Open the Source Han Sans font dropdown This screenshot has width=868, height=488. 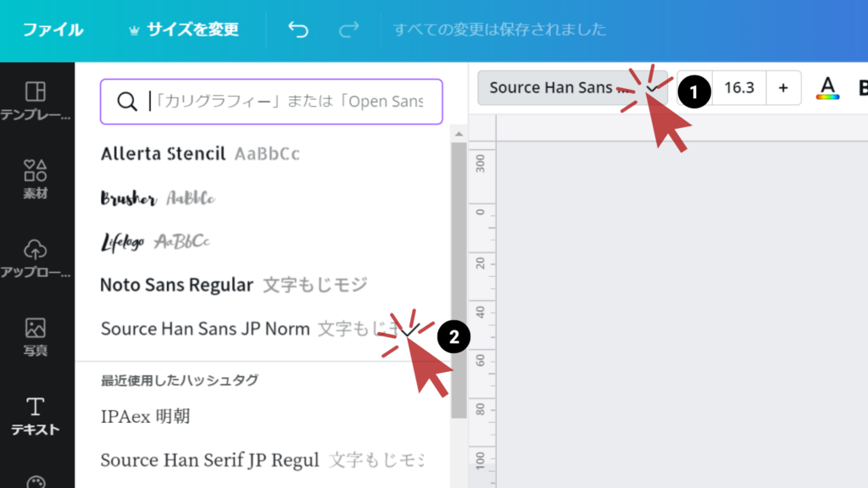572,87
